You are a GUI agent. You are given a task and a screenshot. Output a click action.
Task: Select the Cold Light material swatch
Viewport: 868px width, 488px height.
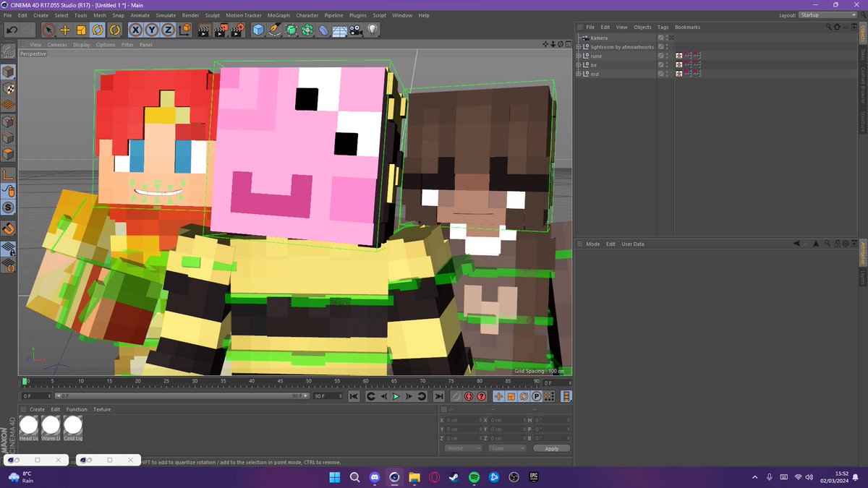[x=72, y=427]
